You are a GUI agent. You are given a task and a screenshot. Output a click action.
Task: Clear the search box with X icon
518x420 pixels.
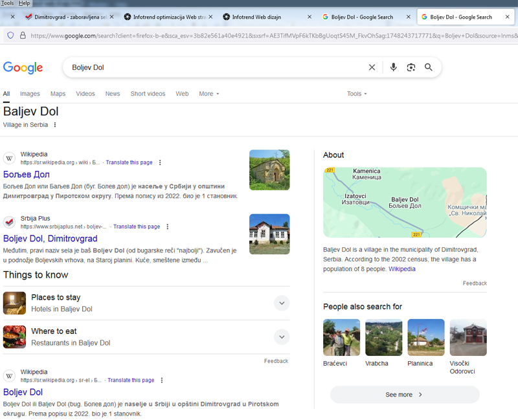(x=372, y=67)
